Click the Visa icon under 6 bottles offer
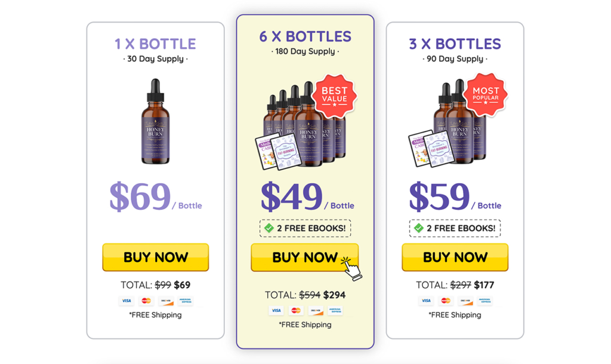 (276, 311)
